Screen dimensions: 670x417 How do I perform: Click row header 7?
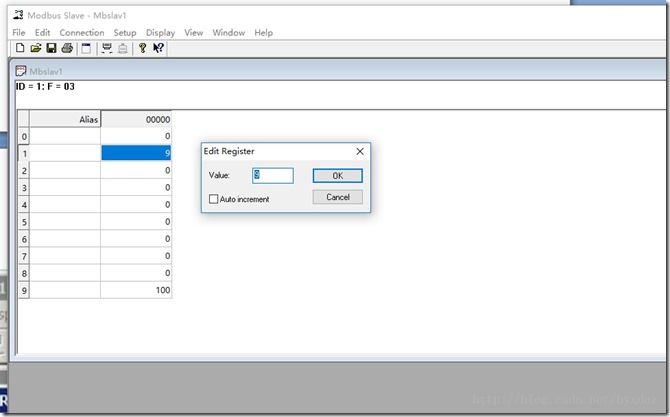point(24,256)
